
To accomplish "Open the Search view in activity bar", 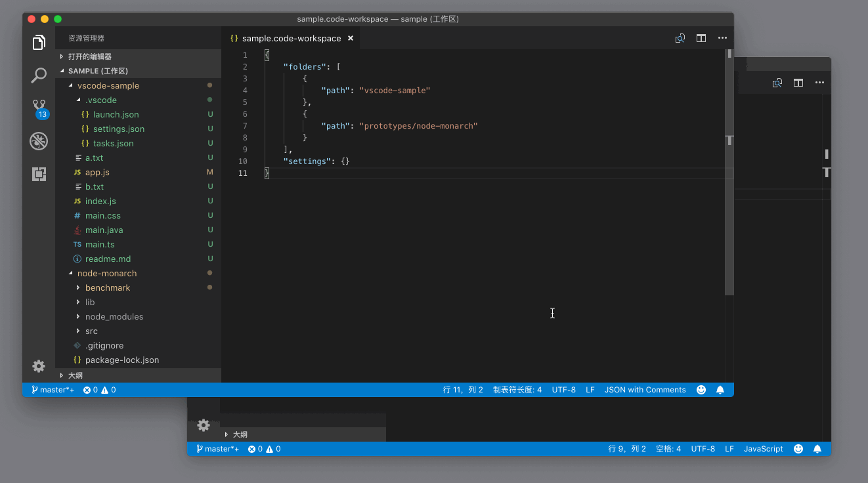I will [39, 75].
